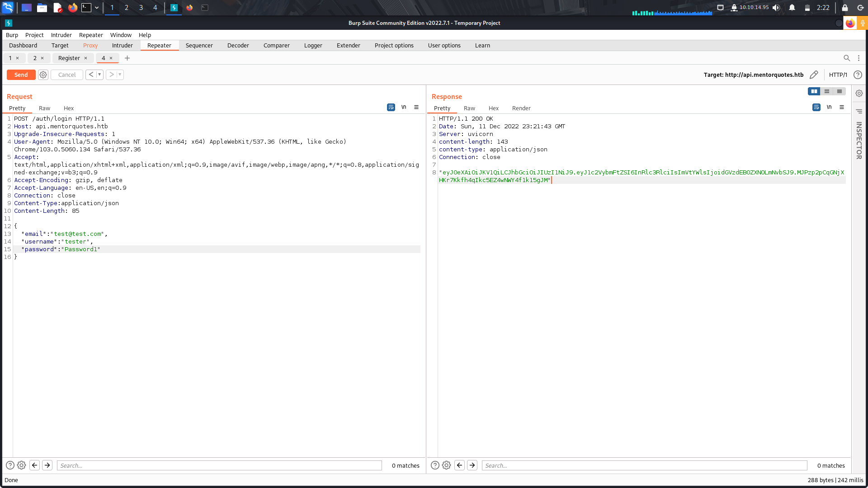This screenshot has height=488, width=868.
Task: Expand the dropdown beside the back-step arrow
Action: [x=99, y=74]
